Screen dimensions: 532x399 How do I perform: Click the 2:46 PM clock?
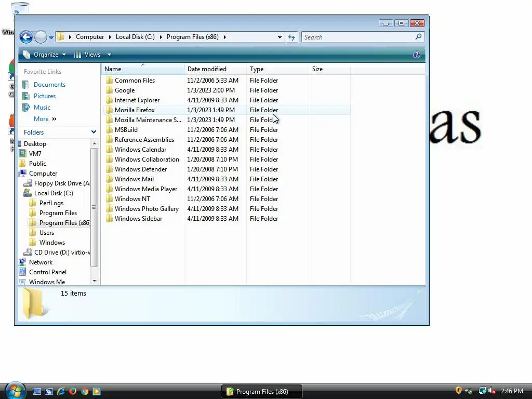coord(512,391)
